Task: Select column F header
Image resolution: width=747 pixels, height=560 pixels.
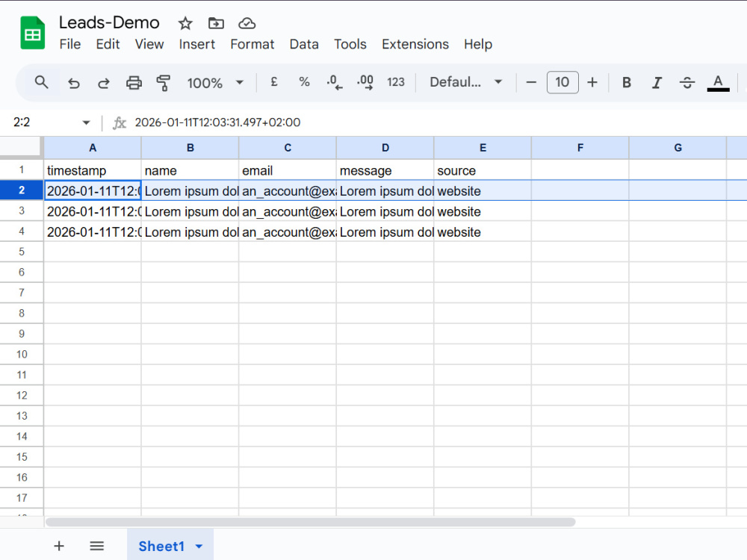Action: tap(580, 148)
